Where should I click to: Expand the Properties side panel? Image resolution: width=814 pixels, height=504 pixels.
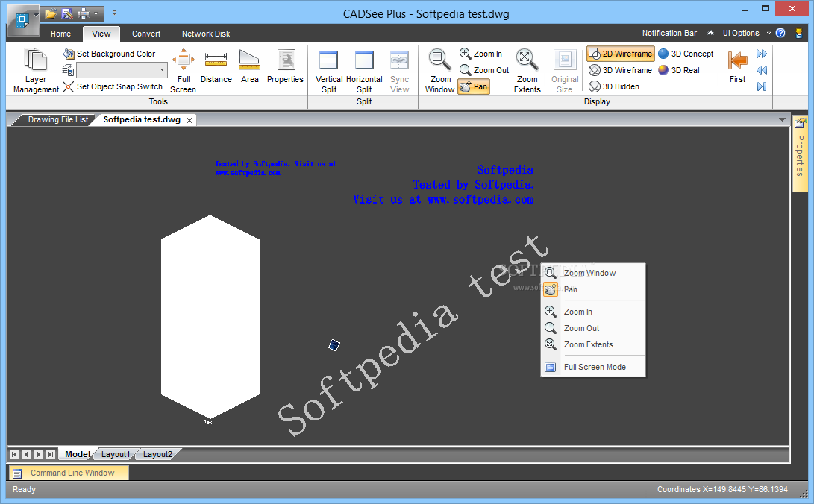coord(800,154)
